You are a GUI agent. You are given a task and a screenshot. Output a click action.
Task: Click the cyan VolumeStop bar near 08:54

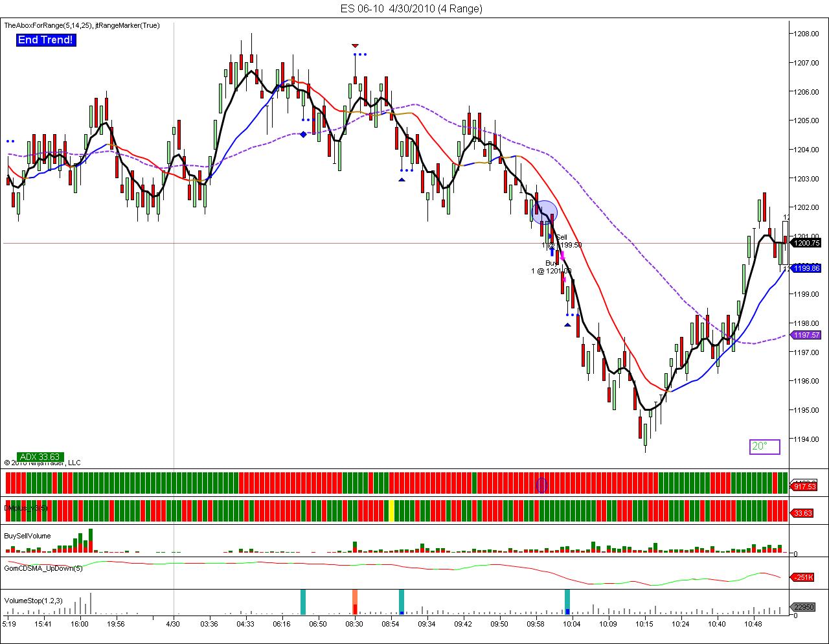pos(402,602)
